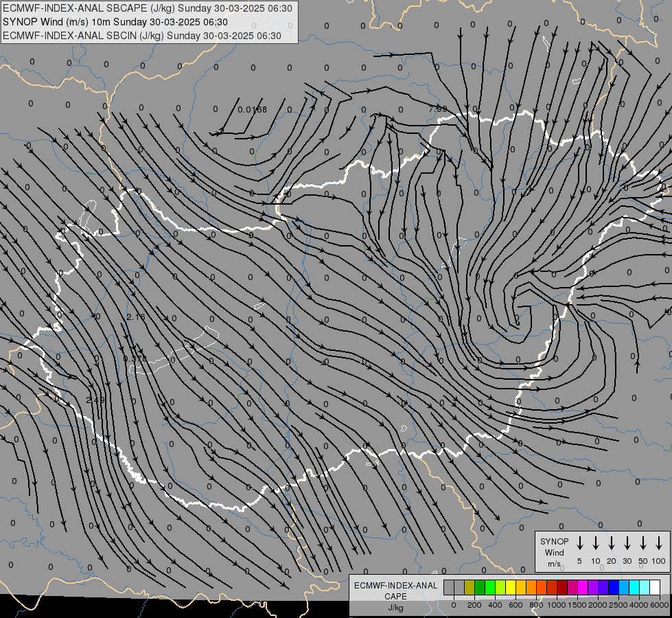This screenshot has height=618, width=672.
Task: Pick the bright magenta CAPE legend swatch
Action: pos(583,587)
